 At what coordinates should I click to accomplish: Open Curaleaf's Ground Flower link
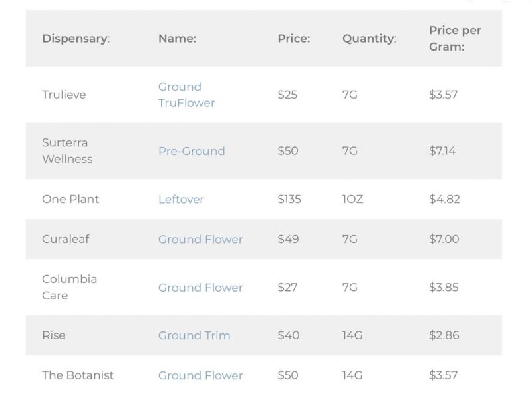click(x=200, y=239)
